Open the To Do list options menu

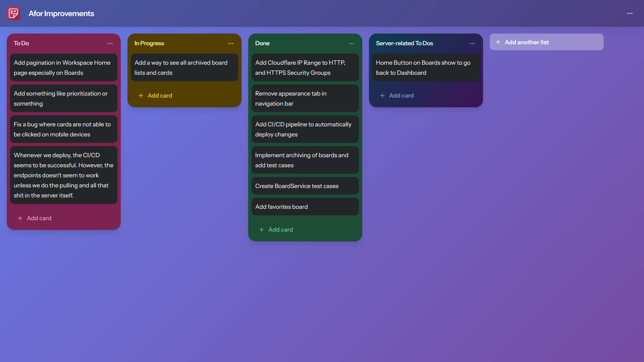click(x=110, y=44)
